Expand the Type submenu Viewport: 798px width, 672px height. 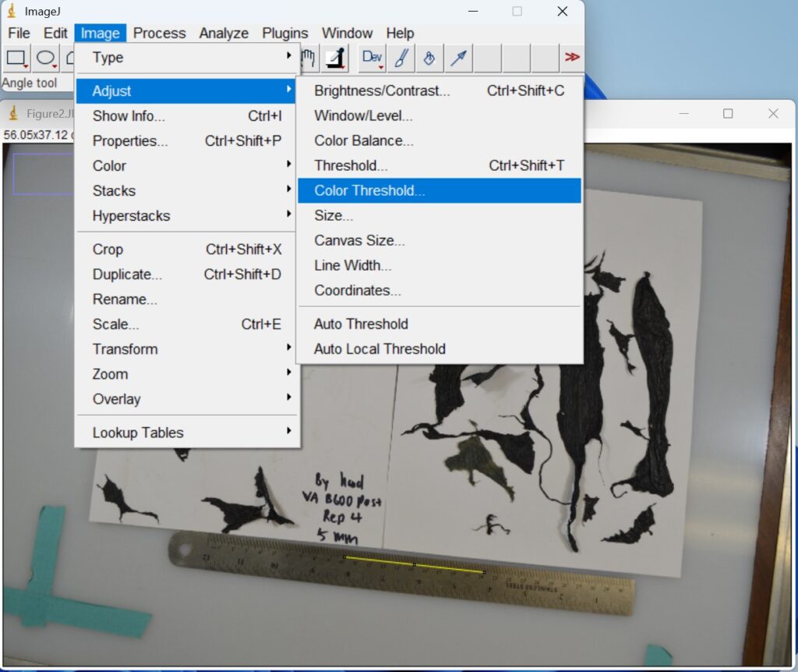point(107,57)
